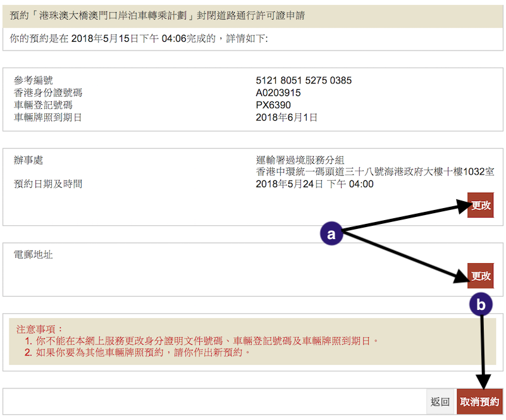Click the booking completion line with 2018年5月15日

[139, 39]
